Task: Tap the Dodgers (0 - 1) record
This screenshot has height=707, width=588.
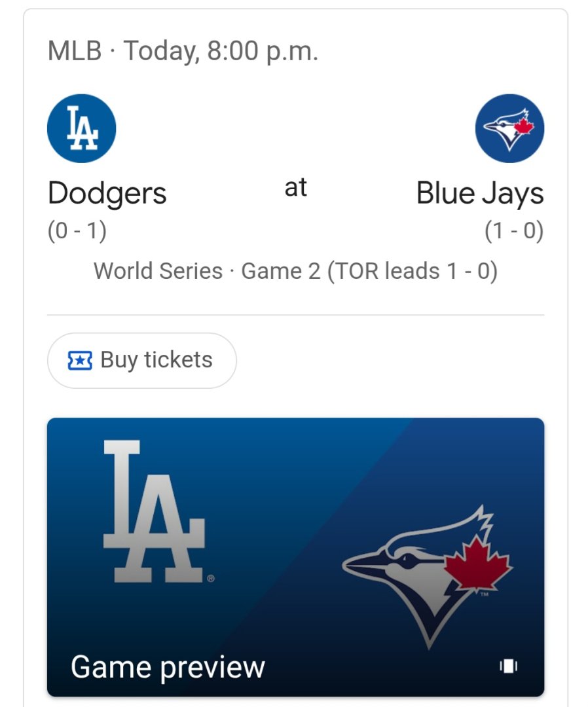Action: 77,232
